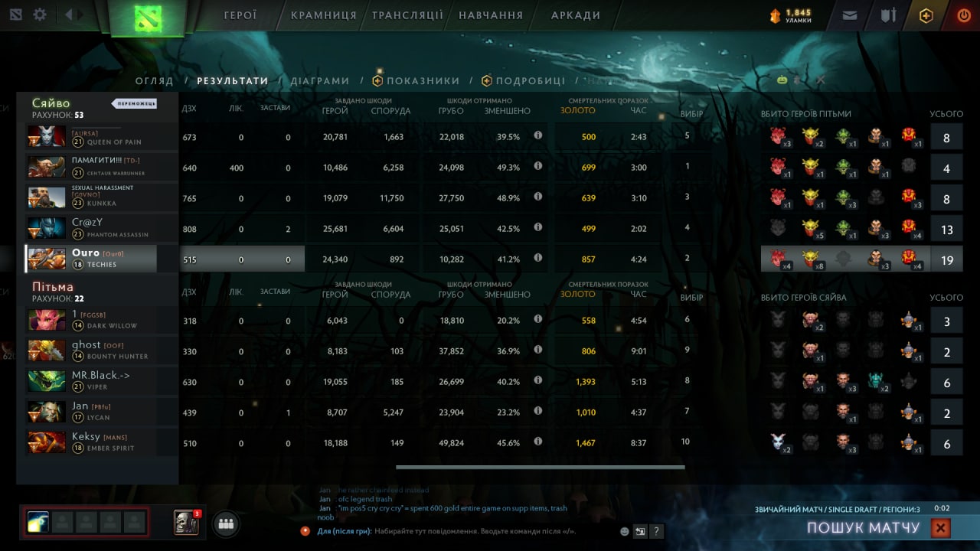This screenshot has height=551, width=980.
Task: Select the Techies portrait of Ouro
Action: (47, 259)
